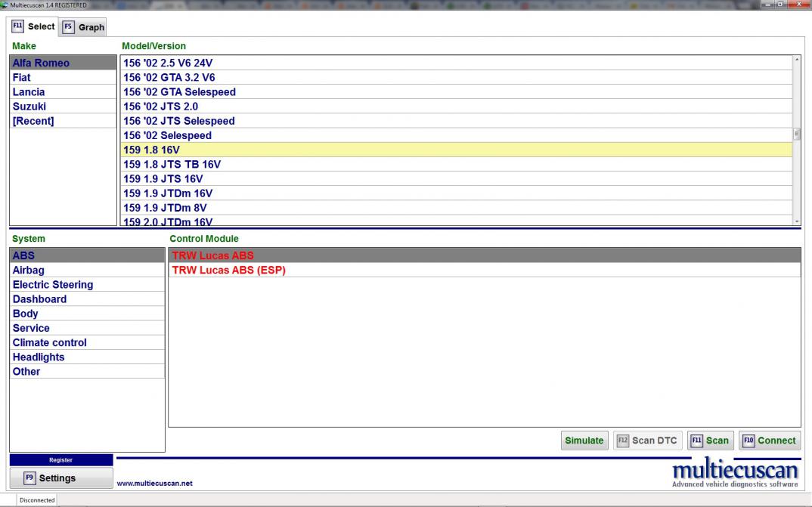Open the [Recent] make entry
The width and height of the screenshot is (812, 507).
[x=64, y=121]
